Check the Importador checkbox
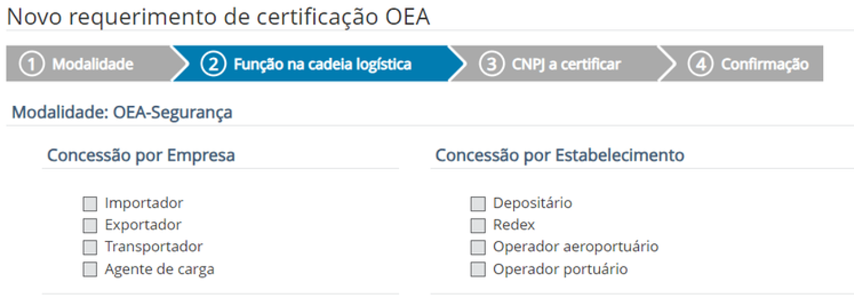 tap(90, 204)
